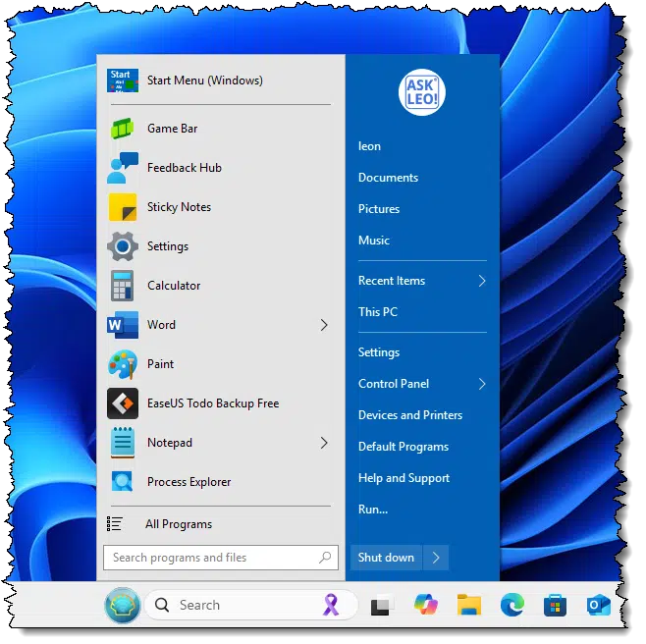Select the Sticky Notes label
The height and width of the screenshot is (644, 646).
point(181,209)
